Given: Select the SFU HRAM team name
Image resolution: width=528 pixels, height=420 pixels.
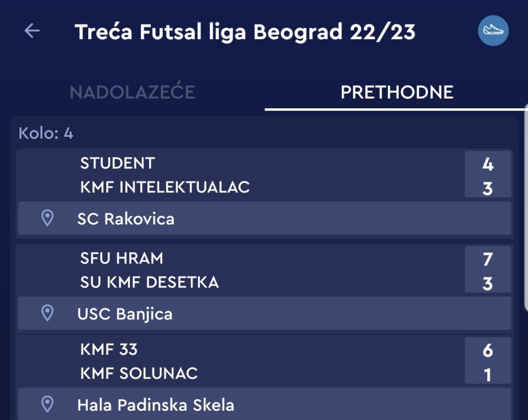Looking at the screenshot, I should tap(122, 258).
